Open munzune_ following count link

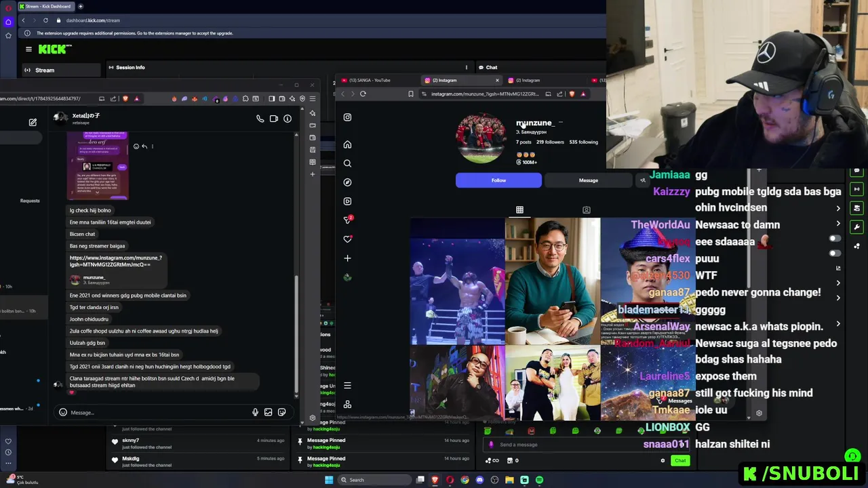coord(584,142)
